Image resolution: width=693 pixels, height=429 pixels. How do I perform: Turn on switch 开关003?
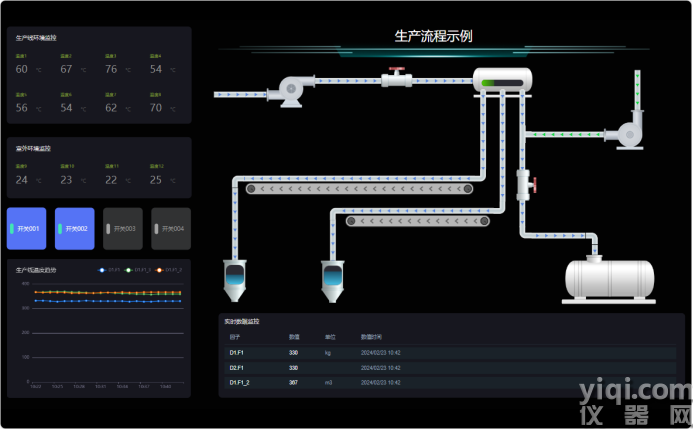coord(123,228)
